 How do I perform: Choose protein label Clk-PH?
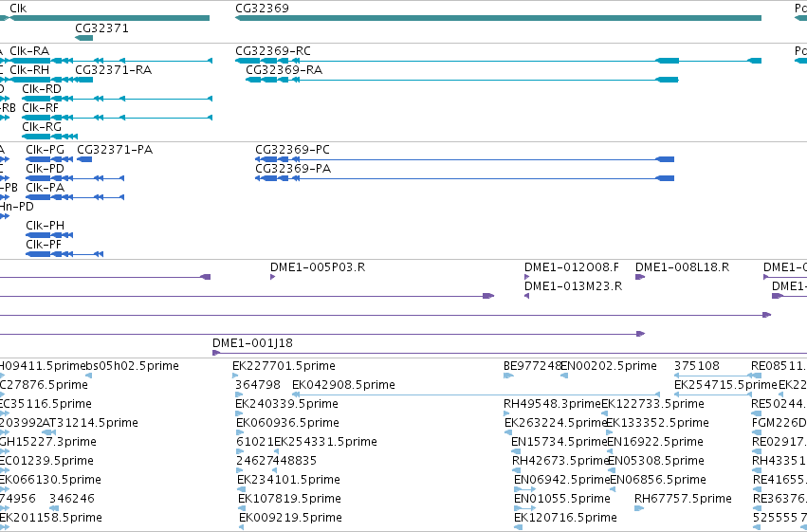click(46, 226)
